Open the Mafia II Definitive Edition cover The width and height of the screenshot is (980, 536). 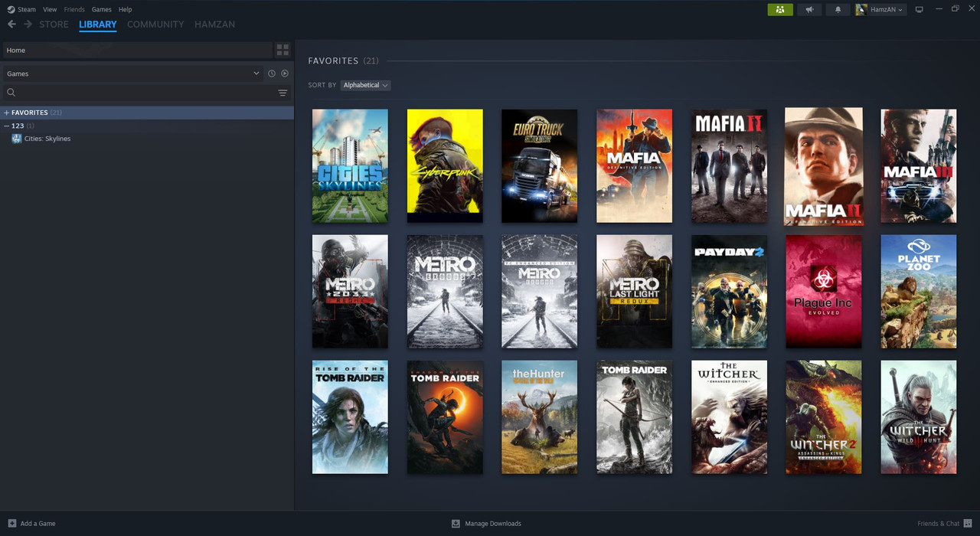824,166
